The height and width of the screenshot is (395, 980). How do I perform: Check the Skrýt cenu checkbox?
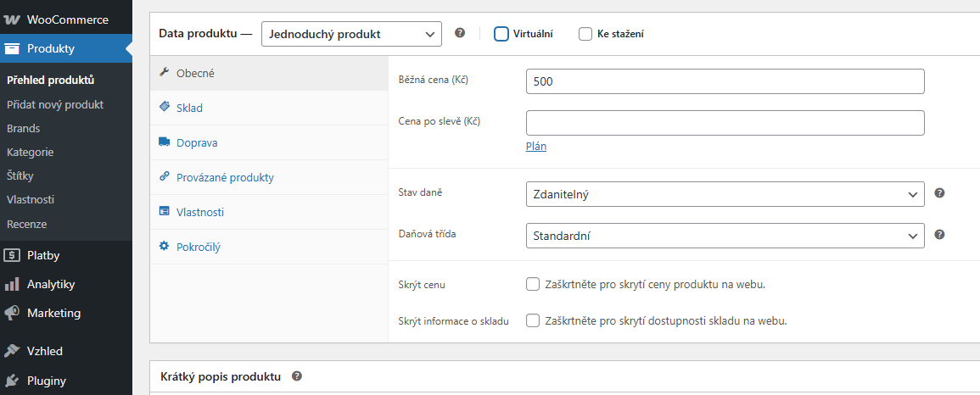point(533,285)
